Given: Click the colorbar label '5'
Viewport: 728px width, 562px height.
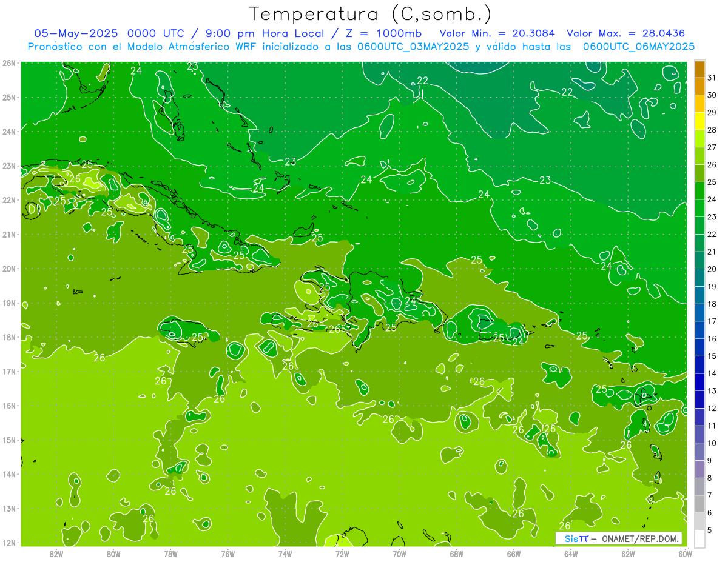Looking at the screenshot, I should (710, 530).
